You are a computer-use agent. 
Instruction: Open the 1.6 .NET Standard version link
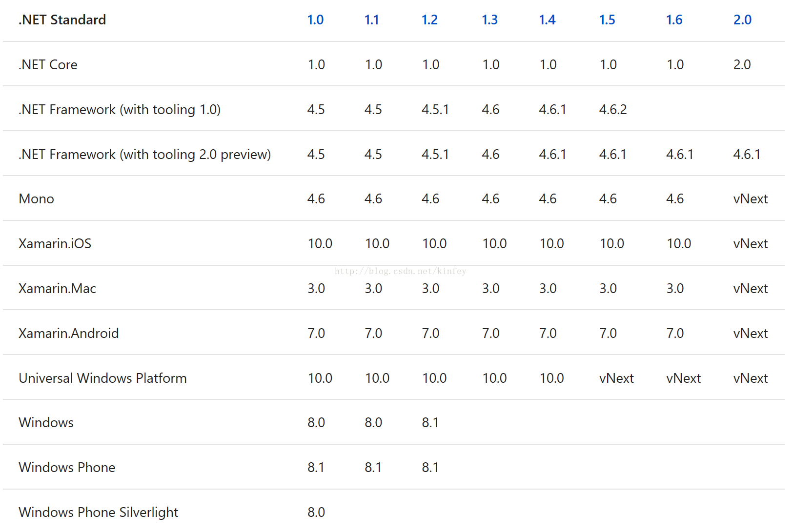click(x=674, y=20)
